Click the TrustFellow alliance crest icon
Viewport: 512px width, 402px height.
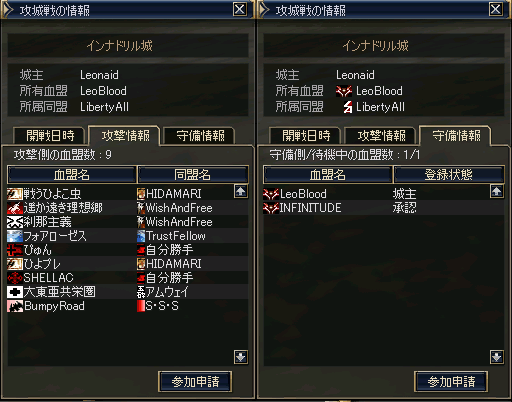click(141, 236)
